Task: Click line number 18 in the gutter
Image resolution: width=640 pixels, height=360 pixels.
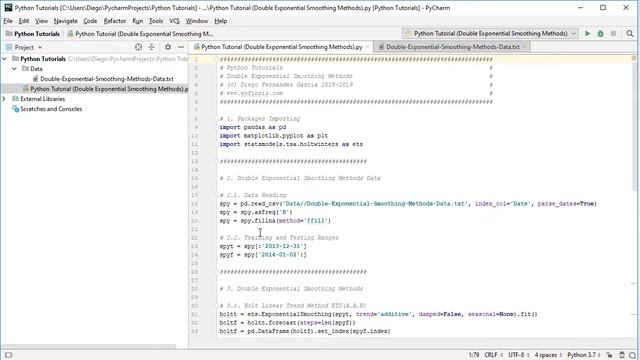Action: [x=196, y=204]
